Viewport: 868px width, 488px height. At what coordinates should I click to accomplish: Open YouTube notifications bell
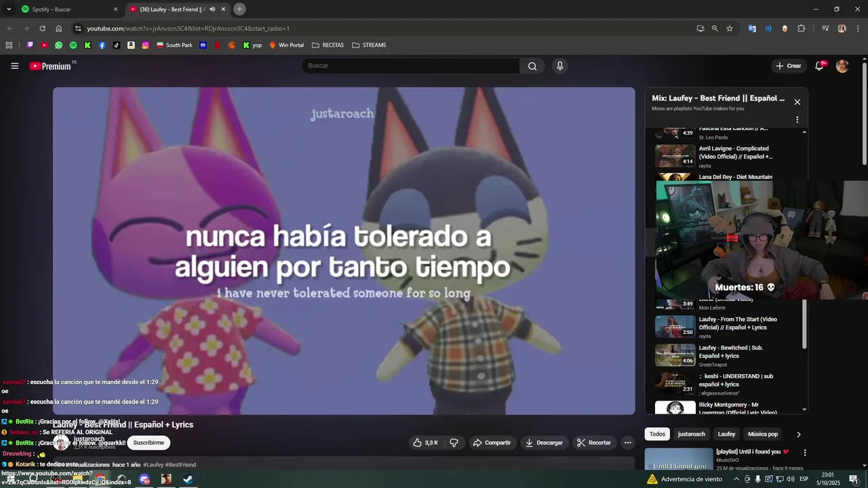(819, 66)
